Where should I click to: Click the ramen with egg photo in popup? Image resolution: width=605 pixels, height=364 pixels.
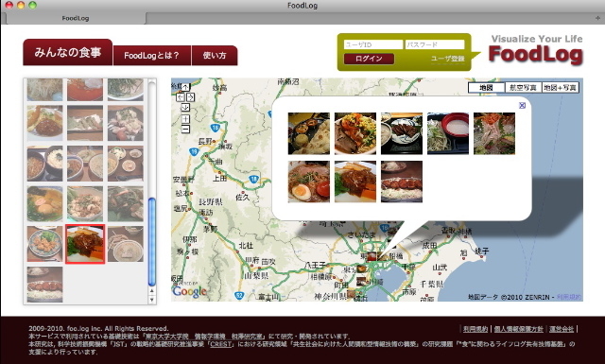[x=309, y=182]
